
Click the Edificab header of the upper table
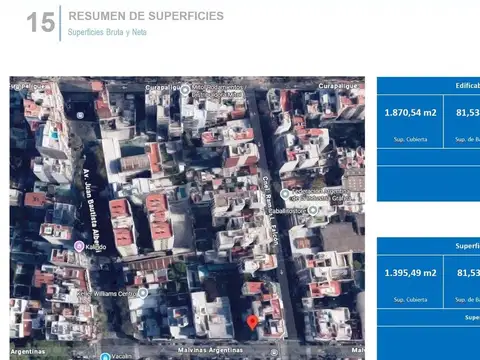click(468, 86)
